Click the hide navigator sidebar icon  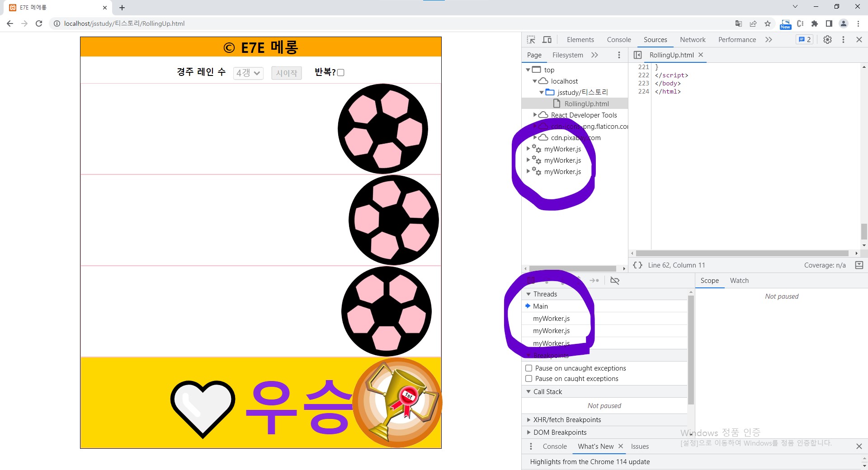pyautogui.click(x=637, y=55)
